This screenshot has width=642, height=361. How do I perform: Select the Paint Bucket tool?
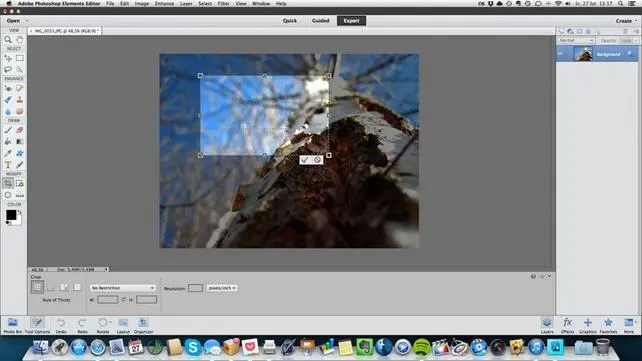click(8, 142)
